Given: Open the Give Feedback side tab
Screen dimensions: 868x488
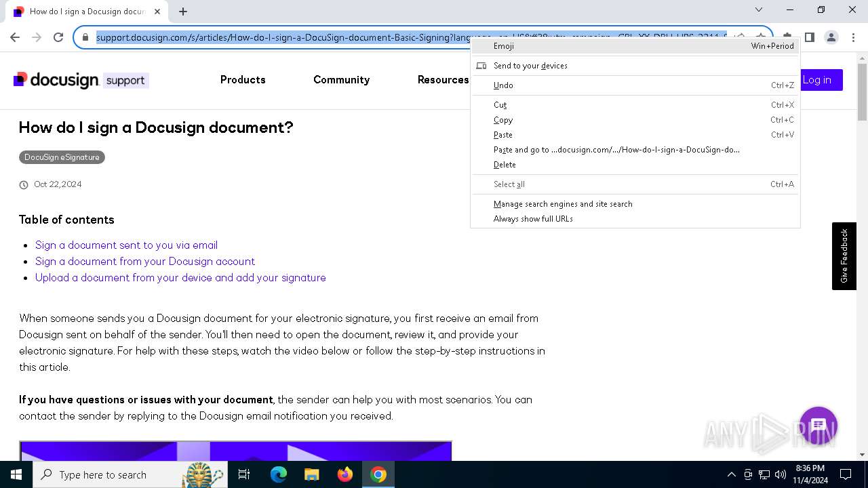Looking at the screenshot, I should coord(844,256).
